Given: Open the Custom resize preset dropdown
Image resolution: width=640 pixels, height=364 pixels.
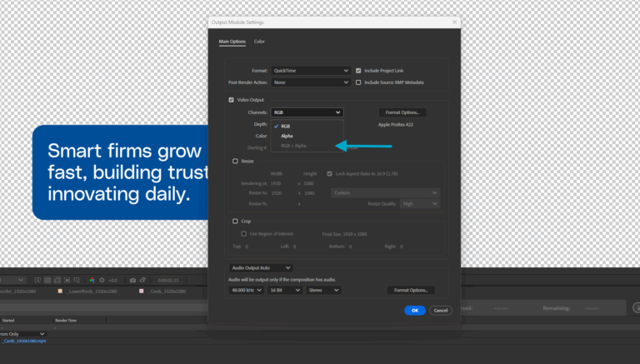Looking at the screenshot, I should tap(385, 192).
